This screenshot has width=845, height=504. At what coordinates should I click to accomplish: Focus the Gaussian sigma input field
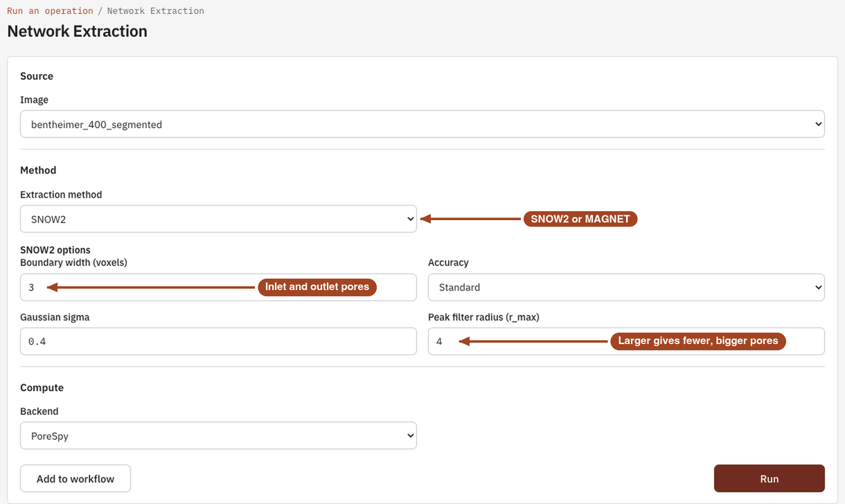218,341
